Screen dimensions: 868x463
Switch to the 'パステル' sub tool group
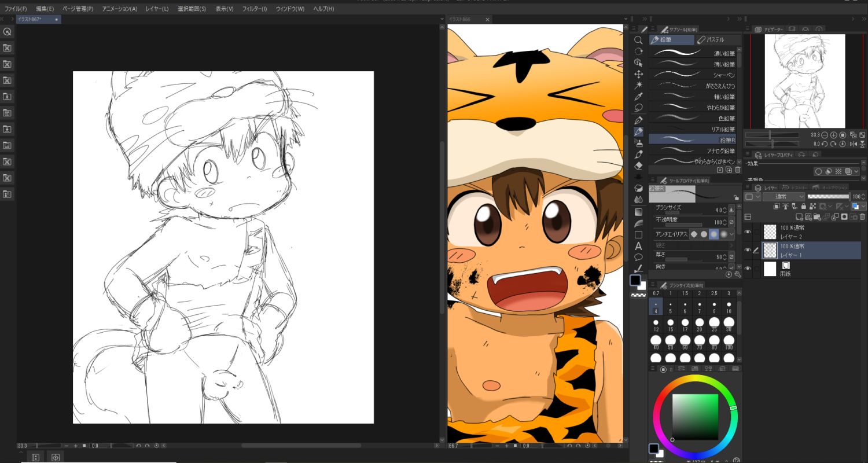point(718,40)
